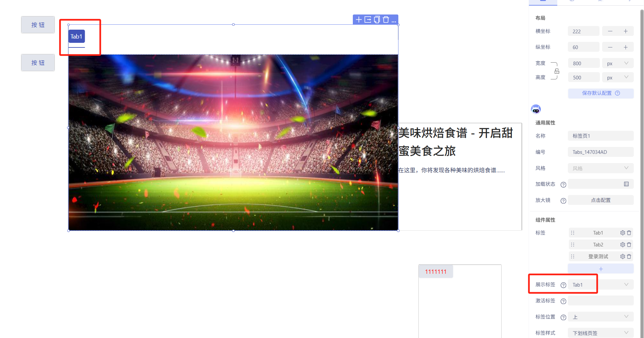Increase the 横坐标 value with the plus
This screenshot has height=338, width=644.
pyautogui.click(x=626, y=31)
